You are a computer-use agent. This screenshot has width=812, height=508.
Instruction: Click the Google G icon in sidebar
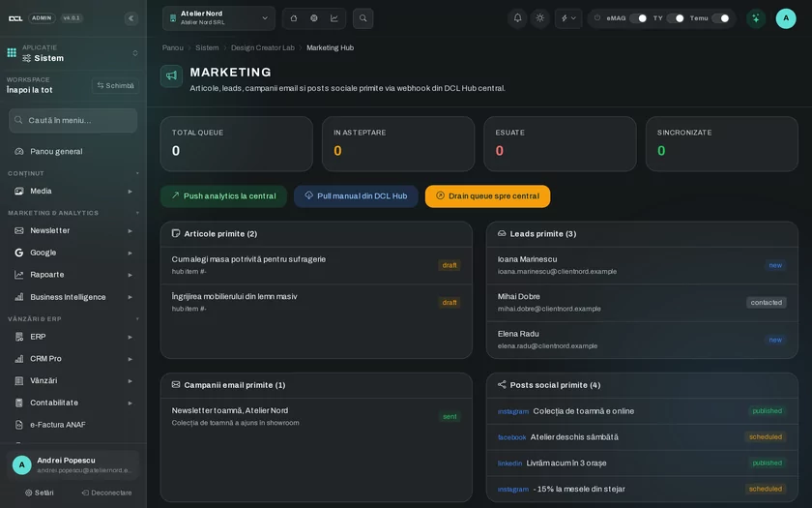click(19, 253)
